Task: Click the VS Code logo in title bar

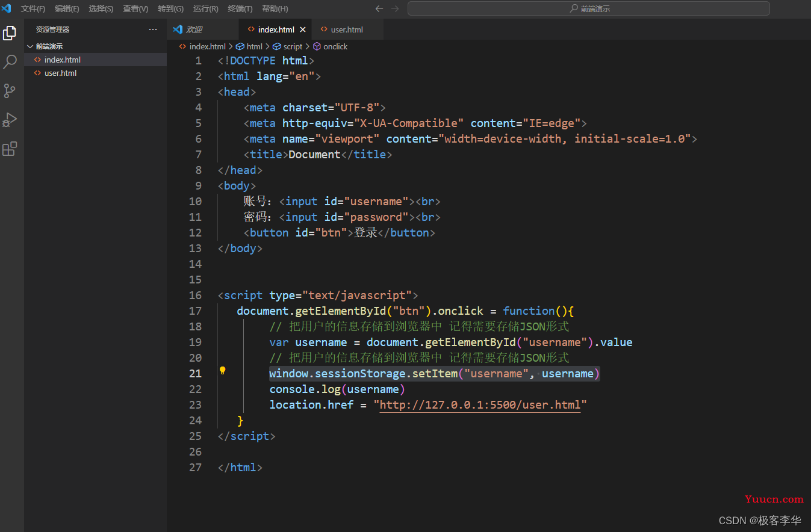Action: pos(7,8)
